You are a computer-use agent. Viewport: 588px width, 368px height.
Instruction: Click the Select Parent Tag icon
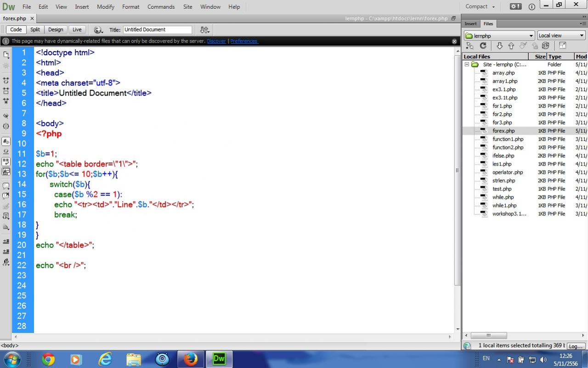[6, 116]
